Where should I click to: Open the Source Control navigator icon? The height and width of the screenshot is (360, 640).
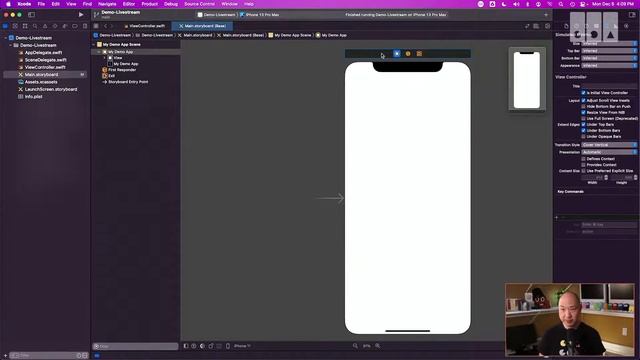[15, 26]
